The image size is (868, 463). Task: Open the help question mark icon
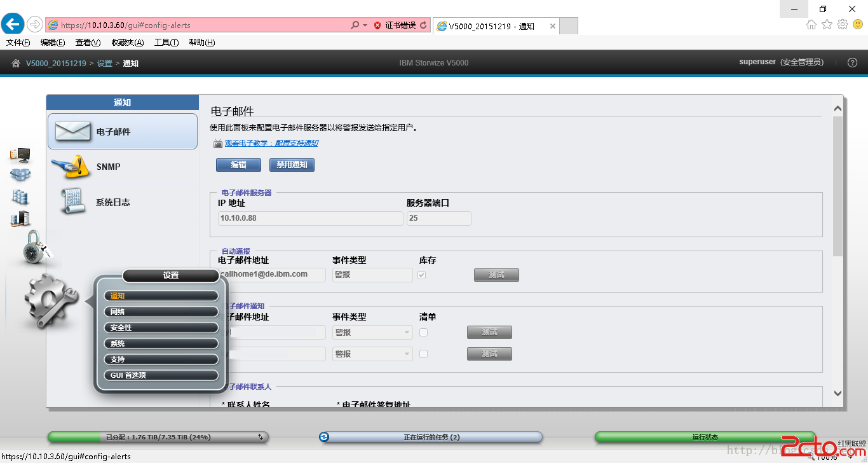pyautogui.click(x=853, y=62)
